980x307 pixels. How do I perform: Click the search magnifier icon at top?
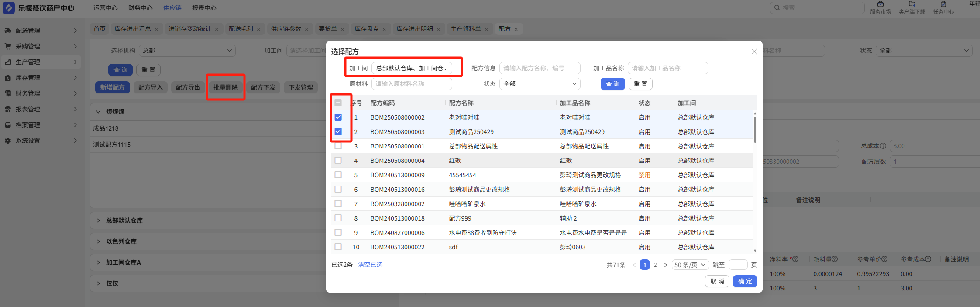pyautogui.click(x=777, y=8)
